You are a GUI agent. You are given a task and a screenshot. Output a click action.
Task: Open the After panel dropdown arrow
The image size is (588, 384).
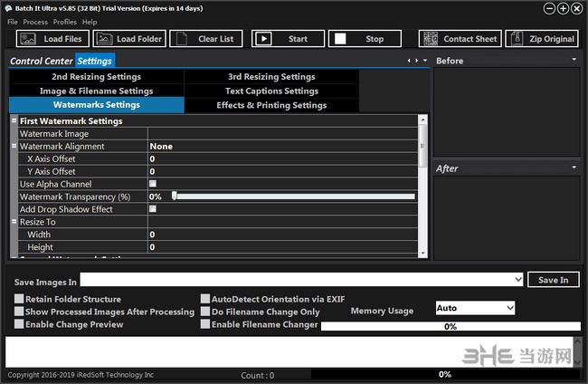[574, 167]
